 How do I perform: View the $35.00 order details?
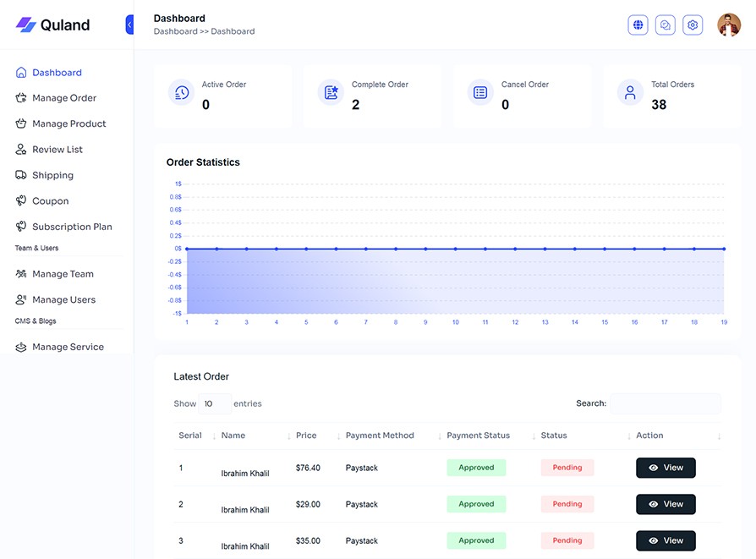pyautogui.click(x=666, y=540)
